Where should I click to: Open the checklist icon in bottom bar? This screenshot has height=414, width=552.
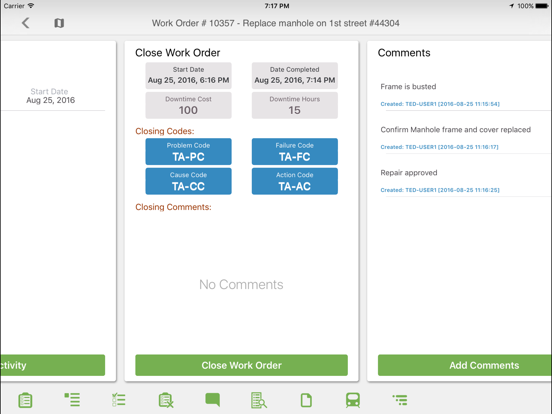[119, 400]
